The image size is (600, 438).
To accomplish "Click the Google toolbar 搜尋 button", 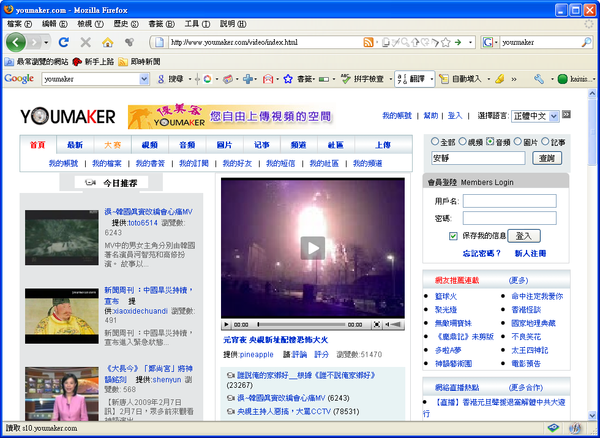I will tap(171, 79).
